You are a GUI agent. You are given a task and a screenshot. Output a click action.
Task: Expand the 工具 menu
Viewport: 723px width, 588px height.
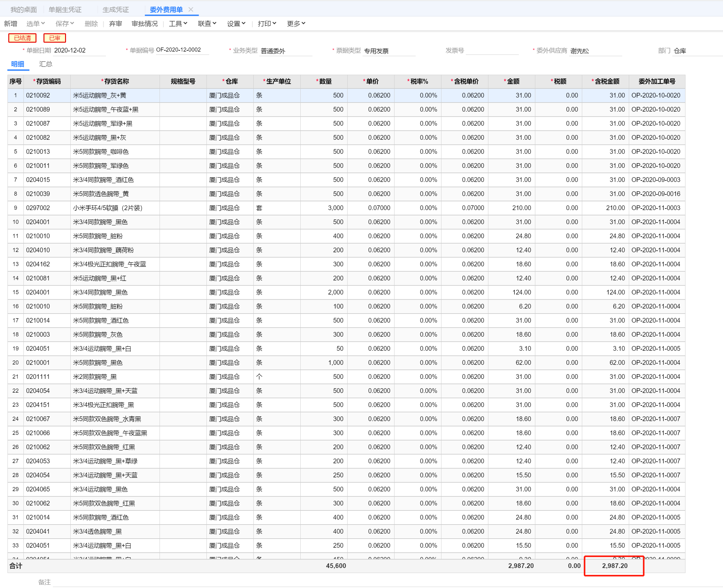(178, 23)
